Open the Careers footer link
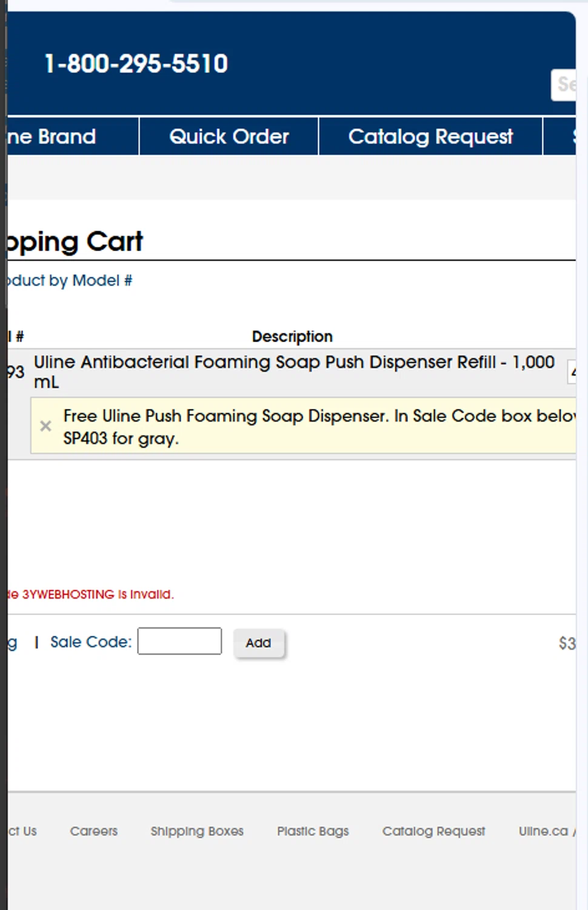Image resolution: width=588 pixels, height=910 pixels. 93,831
